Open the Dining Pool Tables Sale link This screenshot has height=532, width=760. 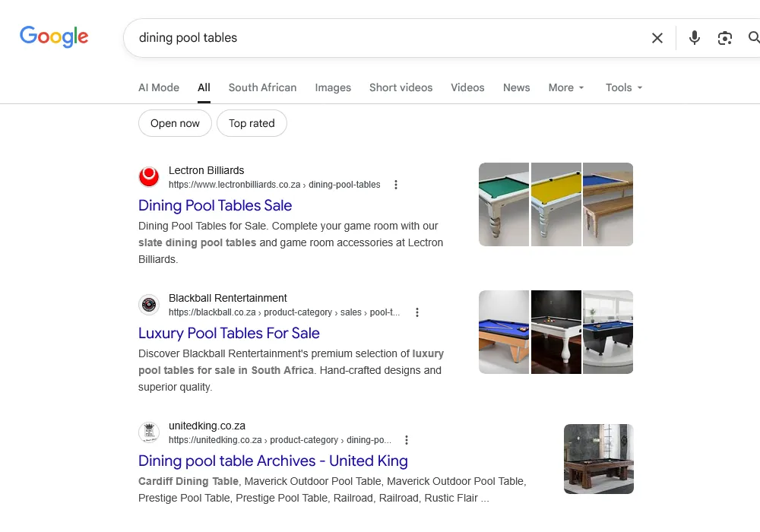pyautogui.click(x=215, y=205)
